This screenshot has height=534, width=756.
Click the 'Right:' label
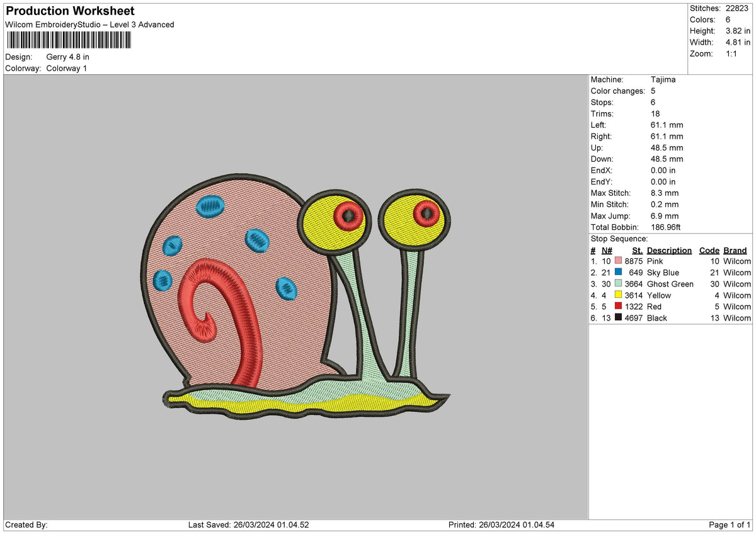pos(602,137)
